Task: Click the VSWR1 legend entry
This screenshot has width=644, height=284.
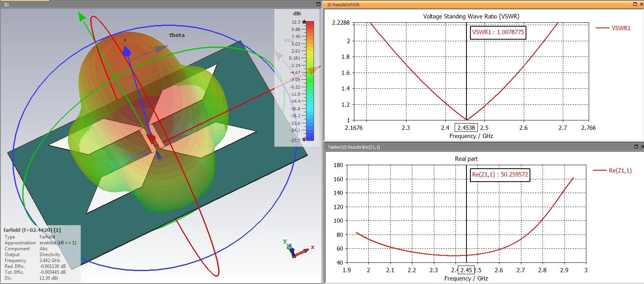Action: coord(613,28)
